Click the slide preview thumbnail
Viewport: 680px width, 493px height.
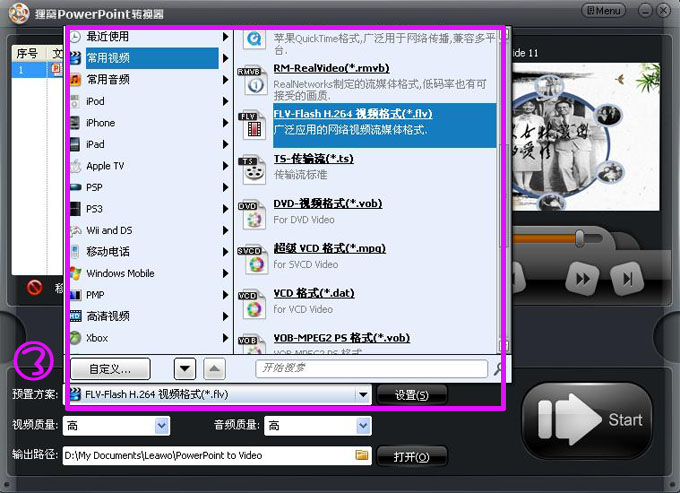coord(586,137)
